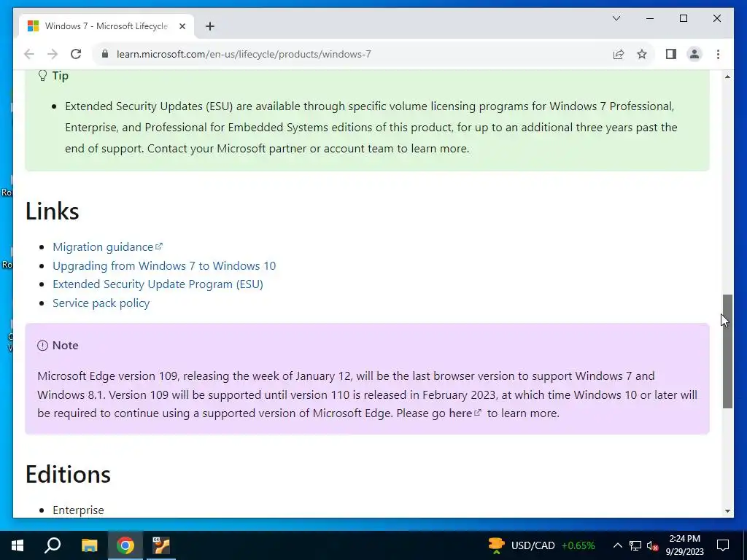Click the scrollbar up arrow
Screen dimensions: 747x560
click(x=727, y=77)
